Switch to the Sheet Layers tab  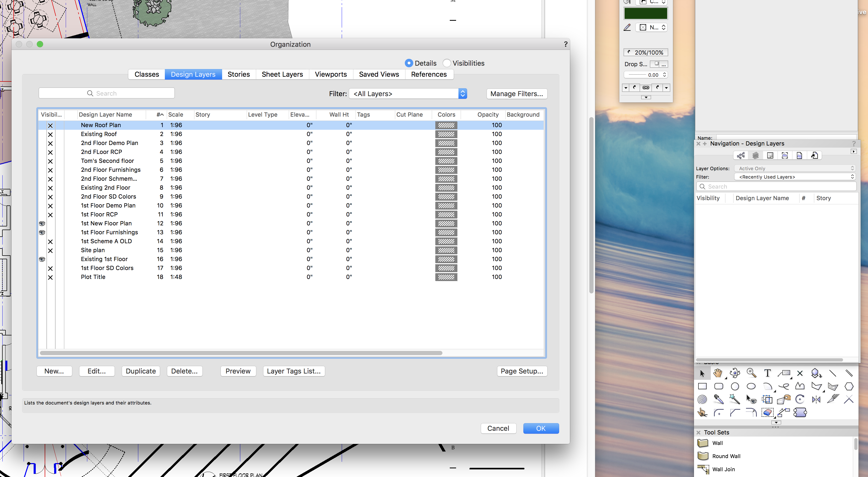[282, 74]
